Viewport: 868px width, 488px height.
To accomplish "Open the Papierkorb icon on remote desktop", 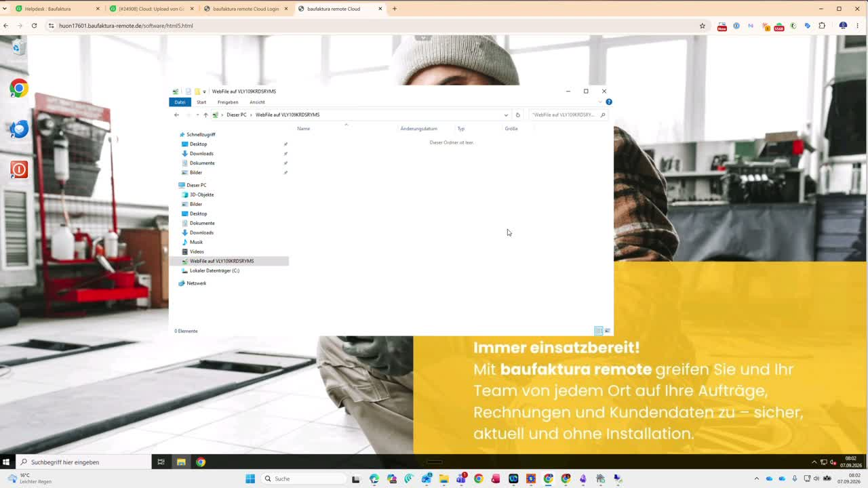I will [18, 47].
